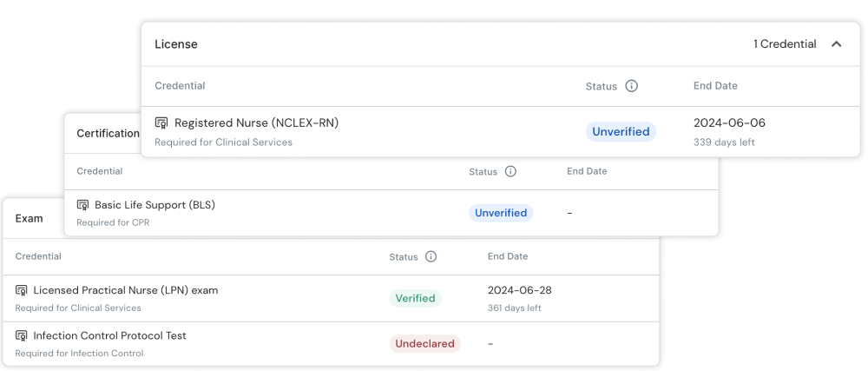Click the Undeclared badge for Infection Control

tap(424, 343)
